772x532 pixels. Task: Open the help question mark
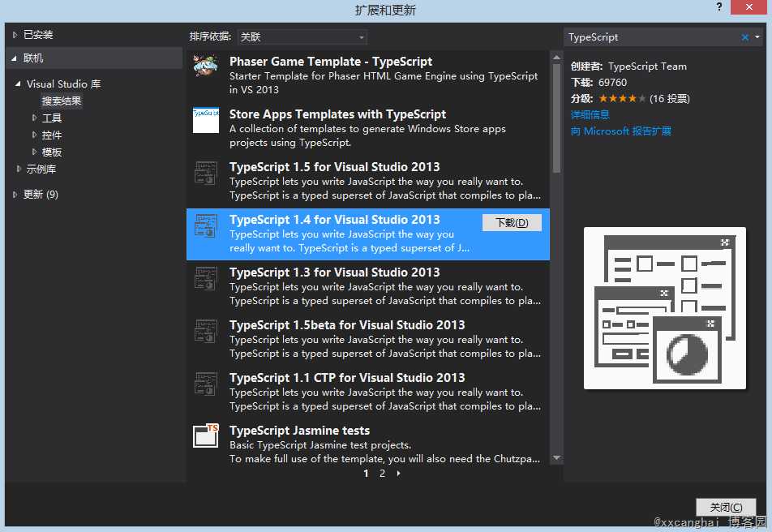click(719, 7)
